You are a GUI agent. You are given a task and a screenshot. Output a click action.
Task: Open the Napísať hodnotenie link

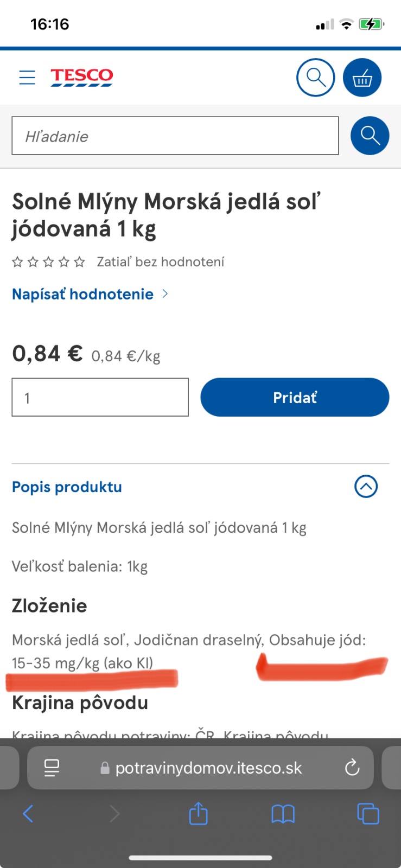click(x=83, y=294)
